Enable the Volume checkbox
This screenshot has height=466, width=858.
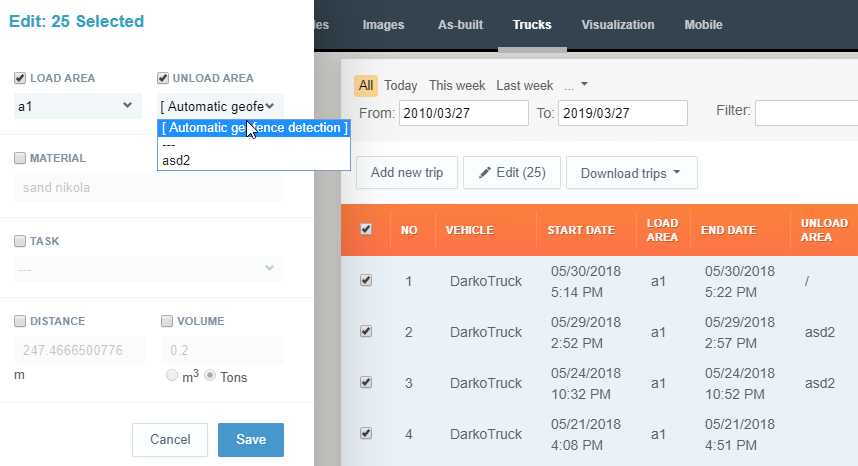(x=167, y=321)
